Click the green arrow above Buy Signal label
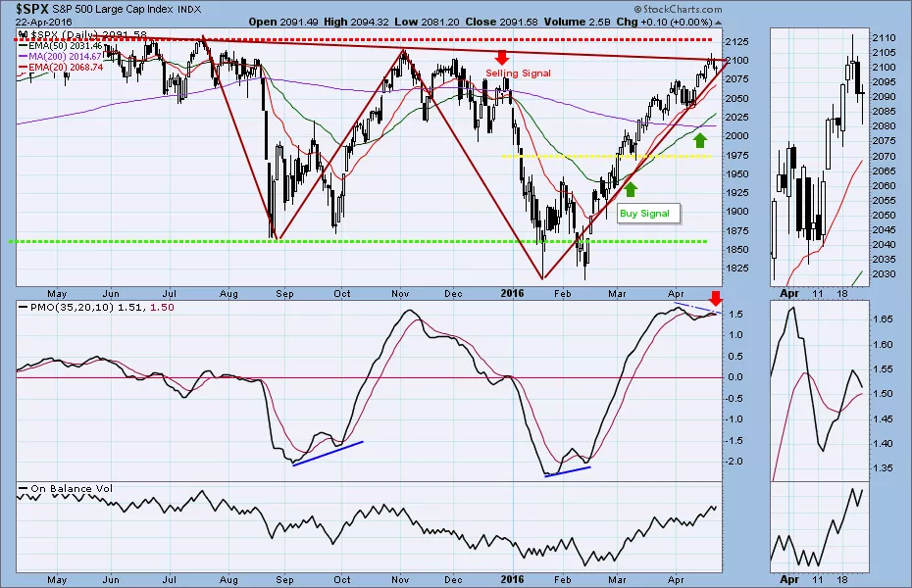Screen dimensions: 912x588 tap(631, 188)
